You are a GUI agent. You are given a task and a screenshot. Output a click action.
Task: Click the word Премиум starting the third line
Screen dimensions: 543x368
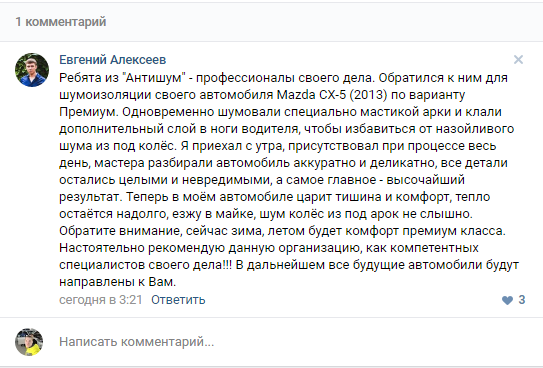[88, 111]
